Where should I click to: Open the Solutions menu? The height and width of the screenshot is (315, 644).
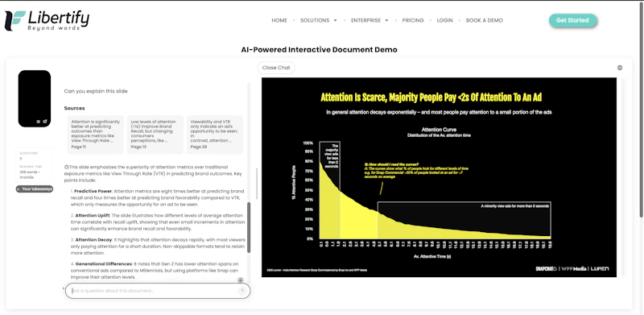(315, 21)
